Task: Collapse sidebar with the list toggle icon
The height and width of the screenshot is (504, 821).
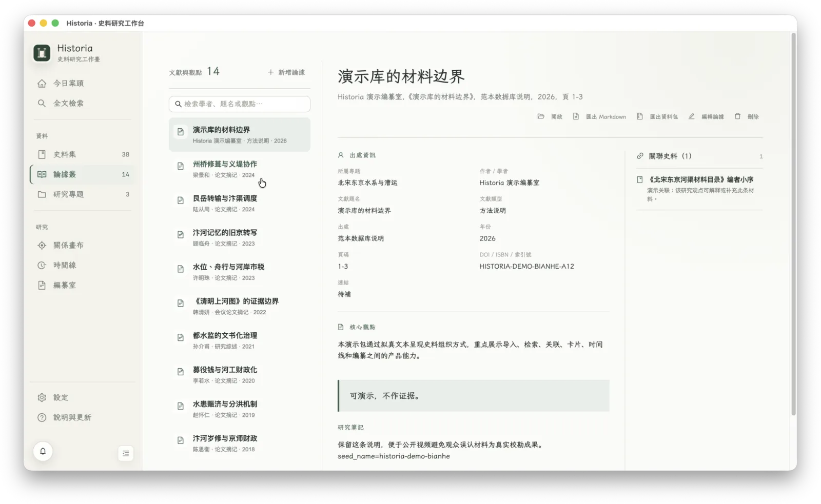Action: pyautogui.click(x=126, y=453)
